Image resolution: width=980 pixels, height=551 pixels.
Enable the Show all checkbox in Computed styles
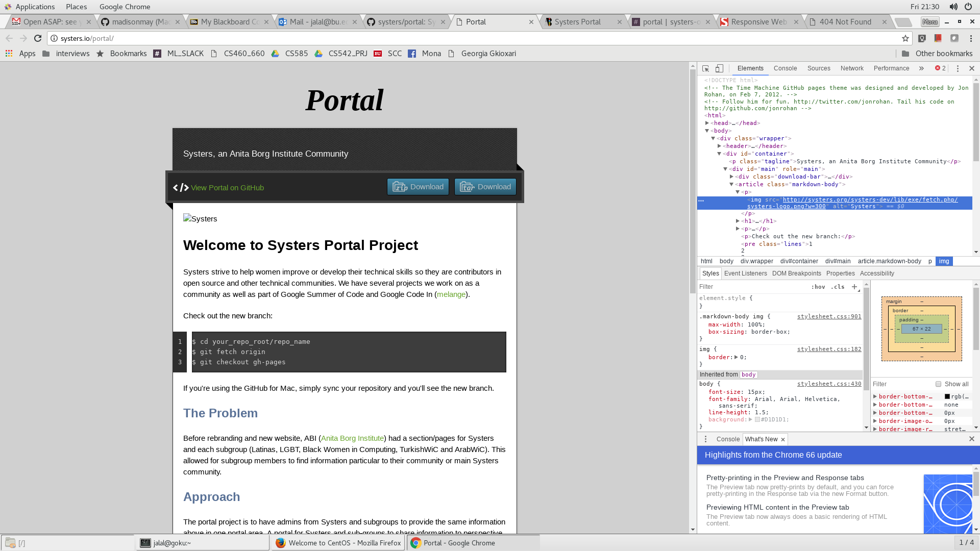[x=938, y=384]
